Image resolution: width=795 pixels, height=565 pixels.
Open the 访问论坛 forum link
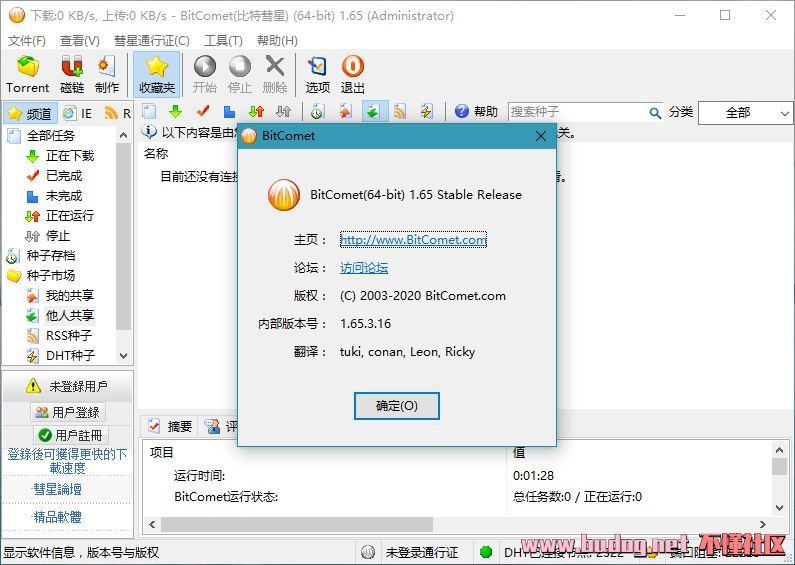click(x=364, y=268)
